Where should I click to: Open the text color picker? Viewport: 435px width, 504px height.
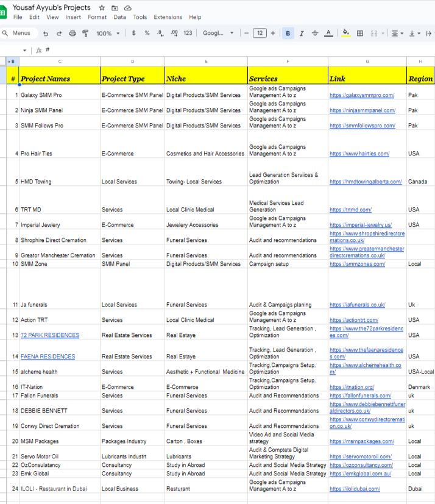328,33
